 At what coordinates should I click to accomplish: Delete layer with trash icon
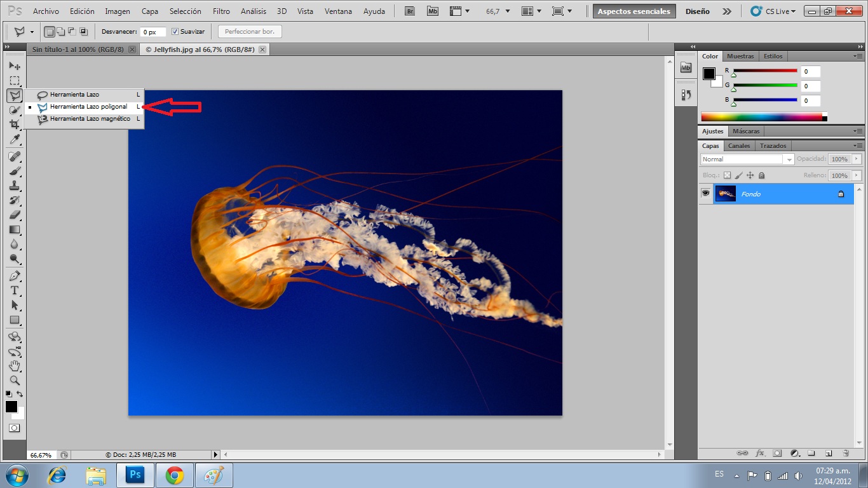[846, 453]
